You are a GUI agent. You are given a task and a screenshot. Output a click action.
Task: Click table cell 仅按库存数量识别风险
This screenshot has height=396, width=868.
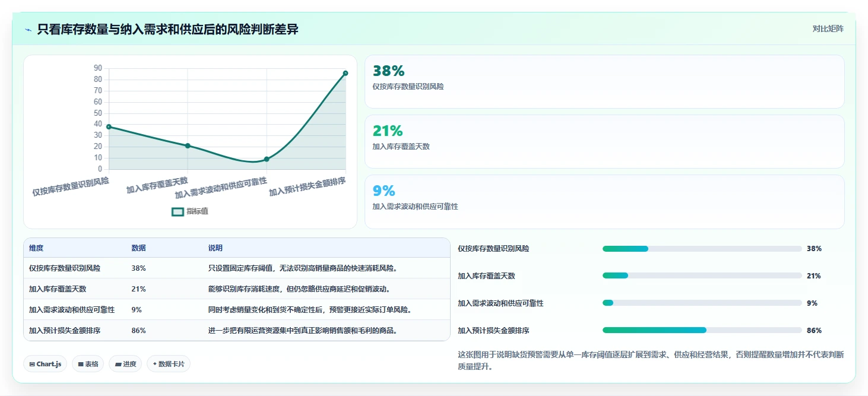coord(65,268)
